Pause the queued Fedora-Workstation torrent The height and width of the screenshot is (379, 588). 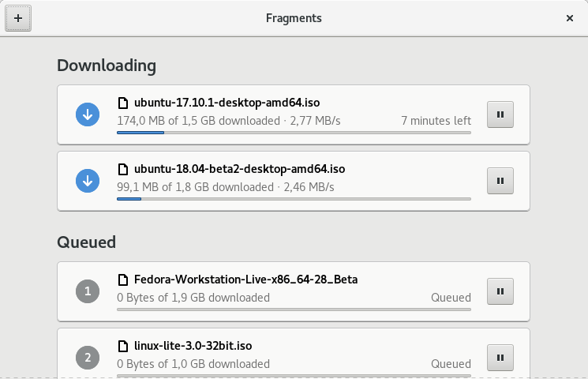pos(500,291)
